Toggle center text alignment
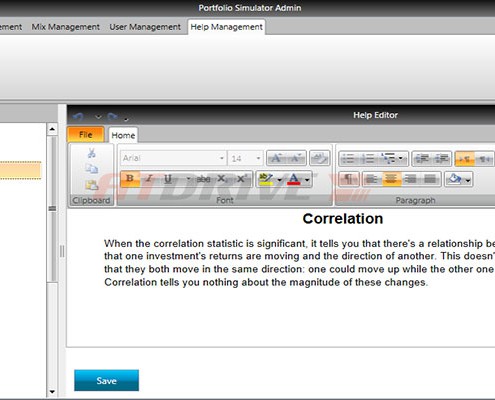 391,179
